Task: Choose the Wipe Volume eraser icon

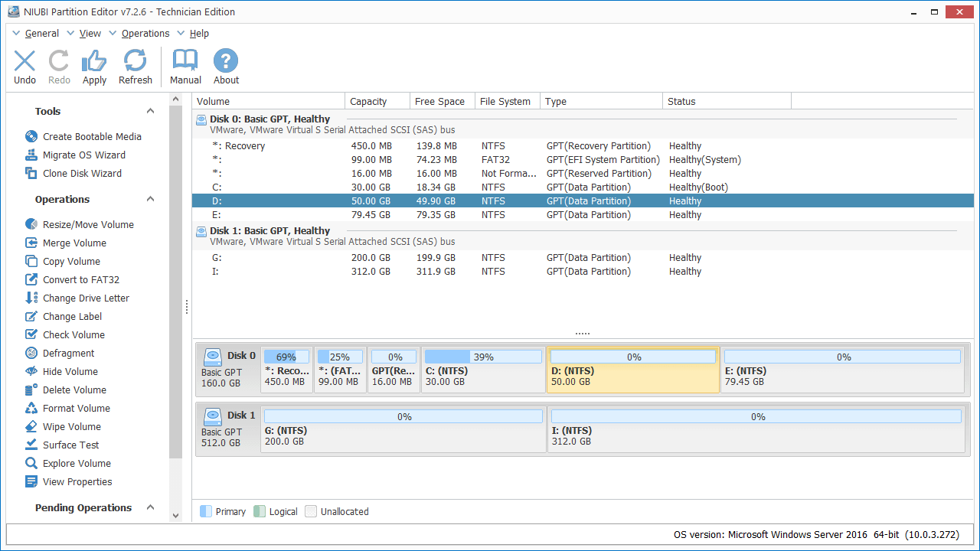Action: (31, 426)
